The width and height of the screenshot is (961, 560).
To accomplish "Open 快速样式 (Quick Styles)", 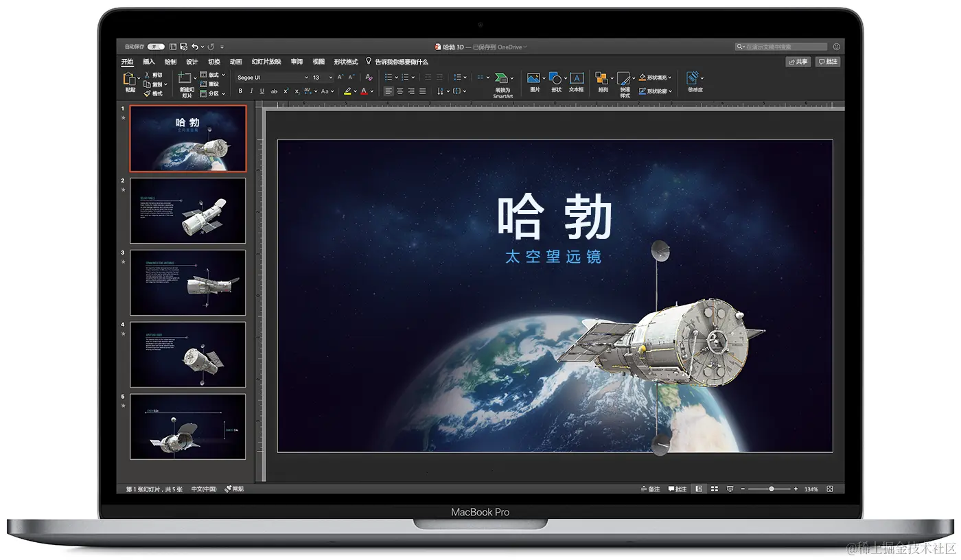I will 623,78.
